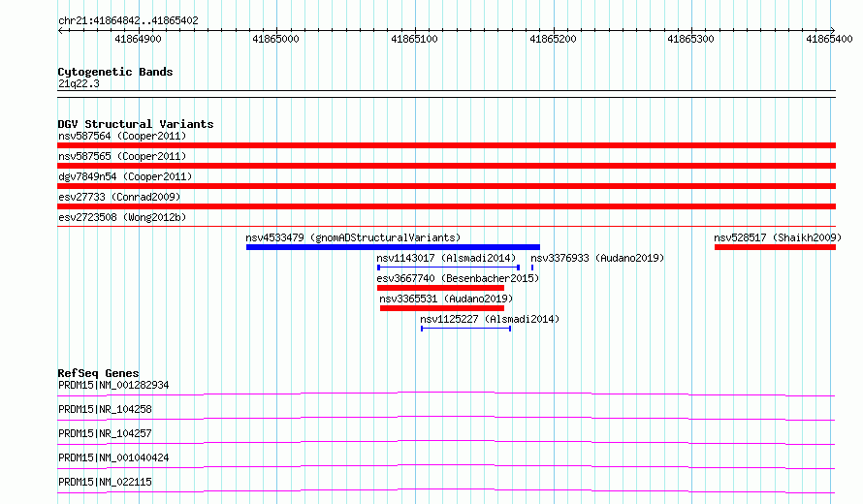
Task: Open gene label PRDM15|NR_104258
Action: coord(105,409)
